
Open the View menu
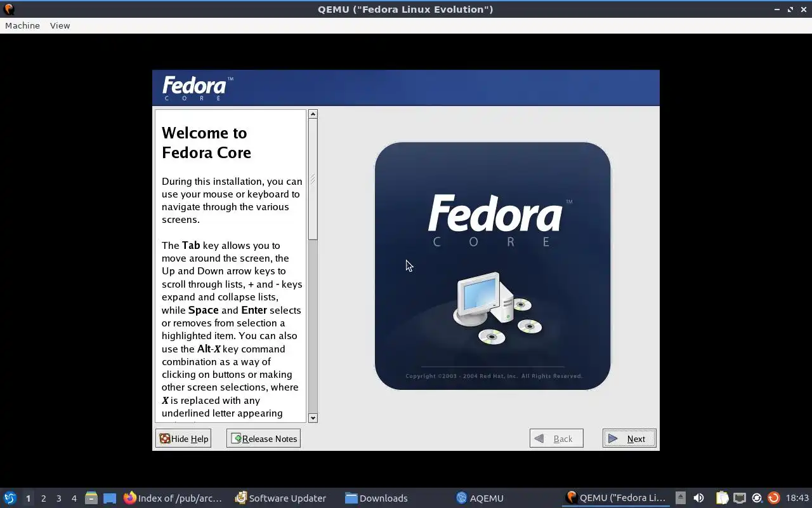coord(60,25)
